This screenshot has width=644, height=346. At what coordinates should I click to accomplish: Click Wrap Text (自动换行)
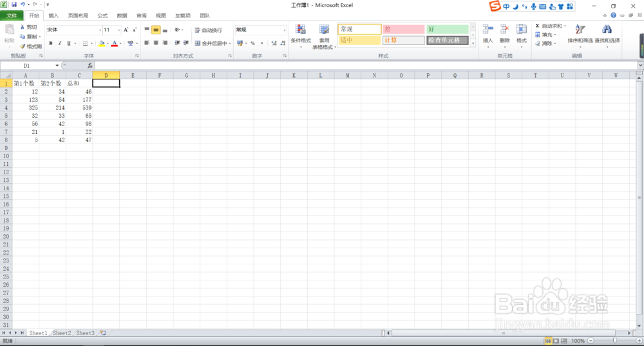(x=208, y=30)
